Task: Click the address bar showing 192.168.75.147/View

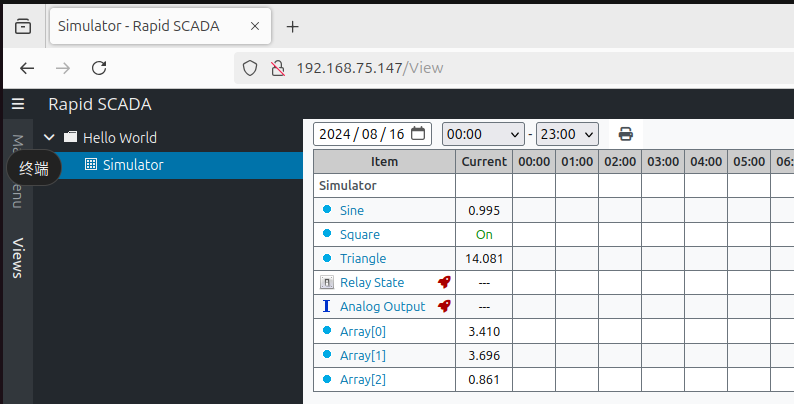Action: point(513,68)
